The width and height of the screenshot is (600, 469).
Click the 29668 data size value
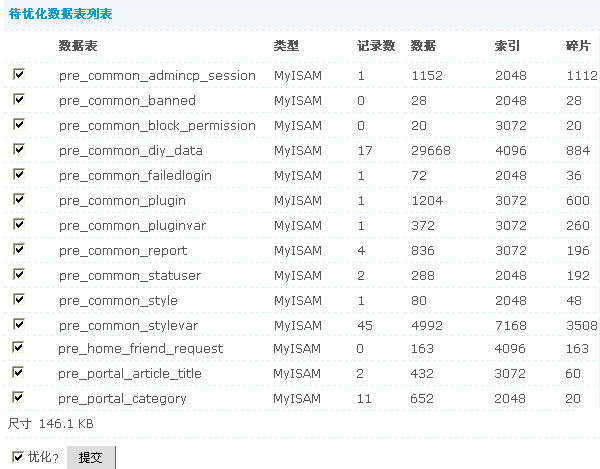click(431, 151)
